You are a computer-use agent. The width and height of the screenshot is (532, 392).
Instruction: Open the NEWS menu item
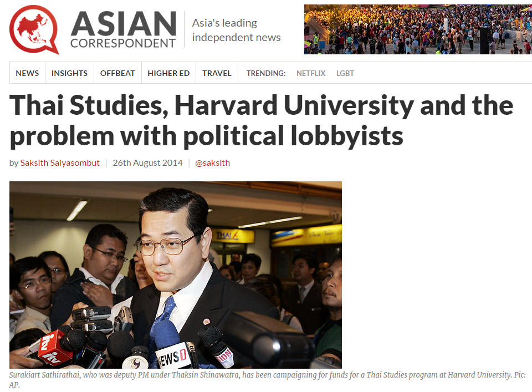(27, 73)
